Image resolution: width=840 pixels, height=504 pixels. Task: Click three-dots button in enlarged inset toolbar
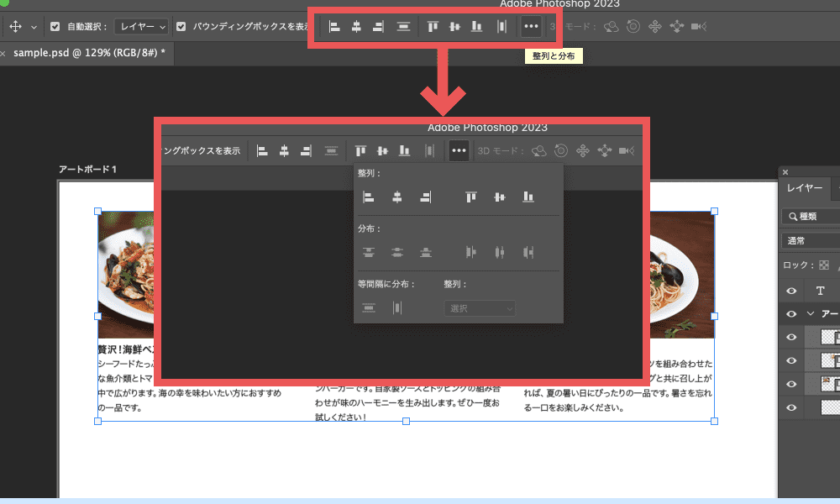tap(459, 150)
